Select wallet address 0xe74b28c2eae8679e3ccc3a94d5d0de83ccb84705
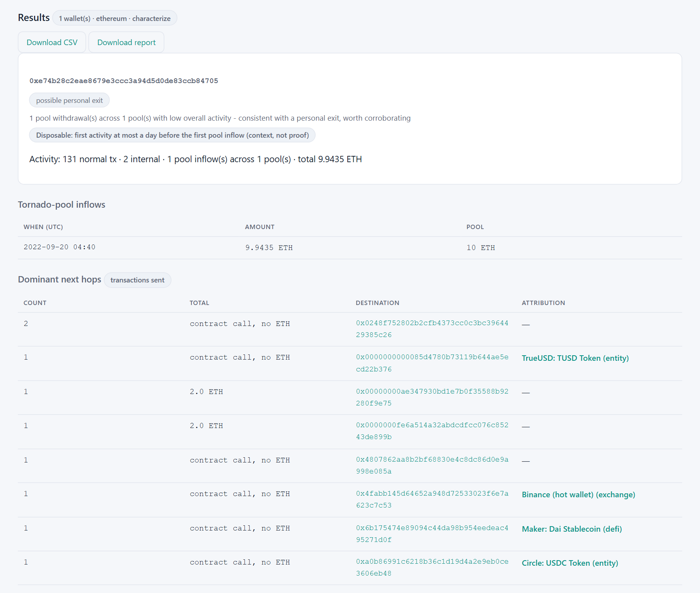Viewport: 700px width, 593px height. pyautogui.click(x=124, y=81)
